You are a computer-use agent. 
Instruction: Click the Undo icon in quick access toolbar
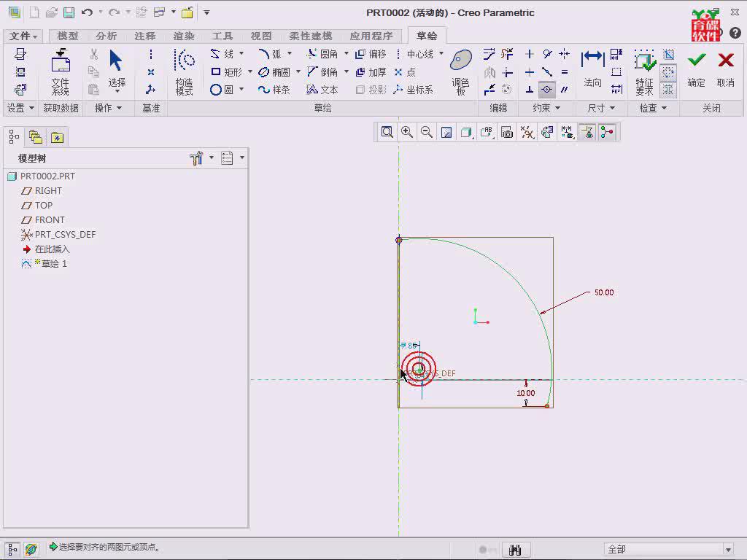(x=86, y=12)
